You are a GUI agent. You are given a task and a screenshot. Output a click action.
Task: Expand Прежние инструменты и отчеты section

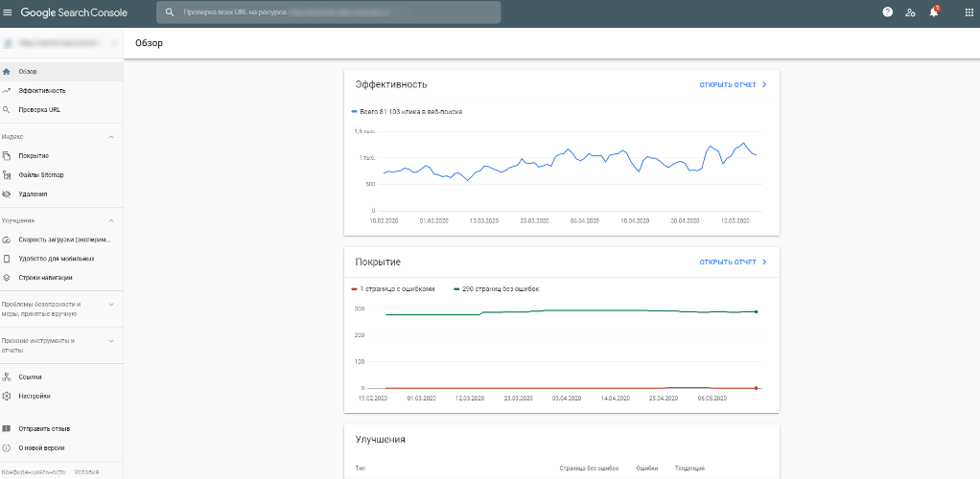tap(111, 342)
